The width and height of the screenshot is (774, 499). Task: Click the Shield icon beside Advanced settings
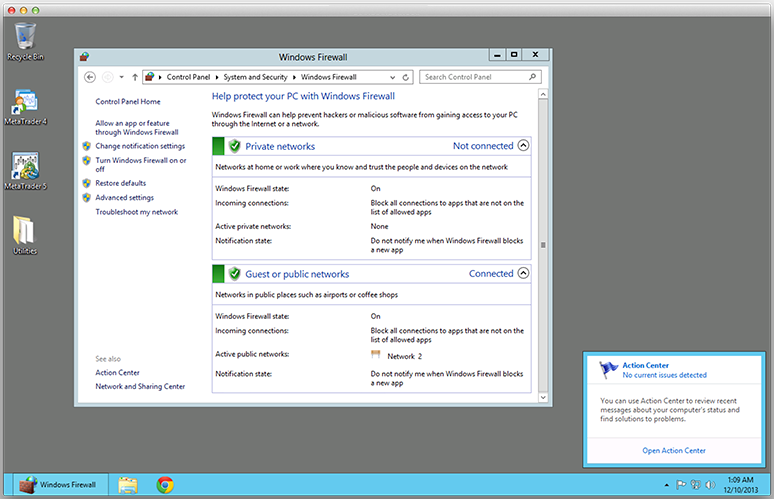coord(86,197)
